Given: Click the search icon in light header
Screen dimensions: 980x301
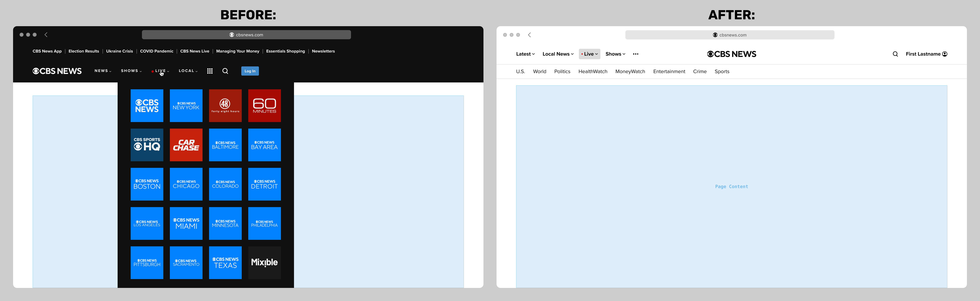Looking at the screenshot, I should click(x=895, y=54).
